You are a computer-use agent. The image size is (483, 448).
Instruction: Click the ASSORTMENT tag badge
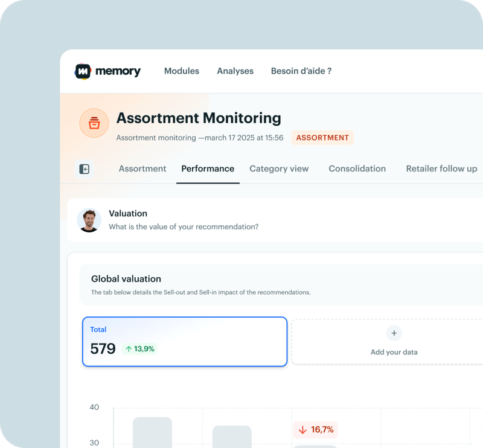click(x=322, y=138)
